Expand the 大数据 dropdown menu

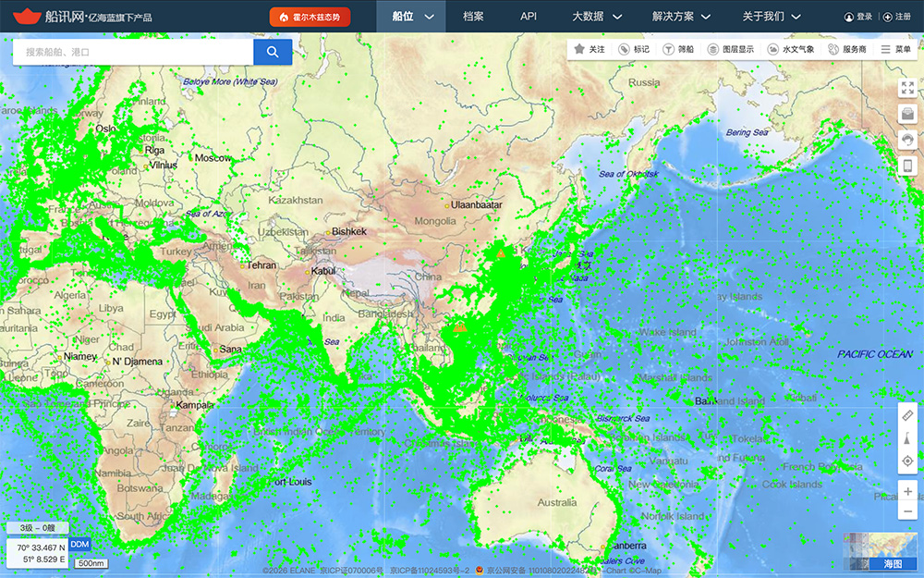click(x=596, y=17)
